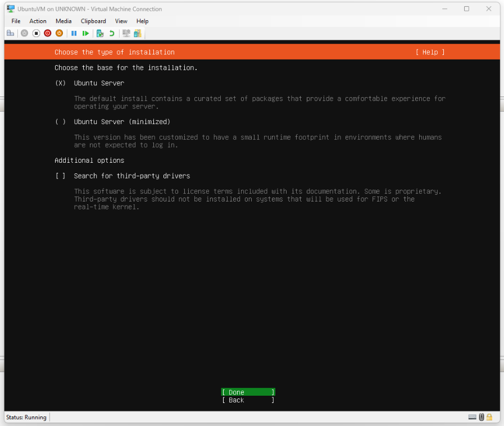This screenshot has width=504, height=426.
Task: Open the Media menu
Action: point(63,21)
